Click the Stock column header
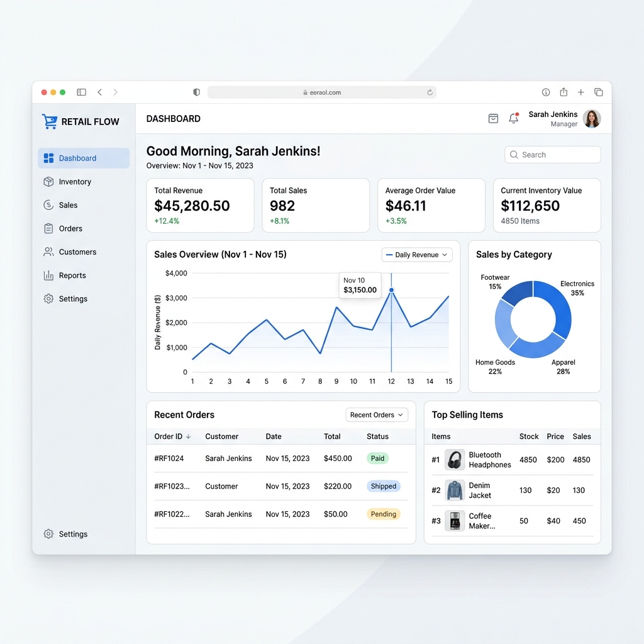 528,436
